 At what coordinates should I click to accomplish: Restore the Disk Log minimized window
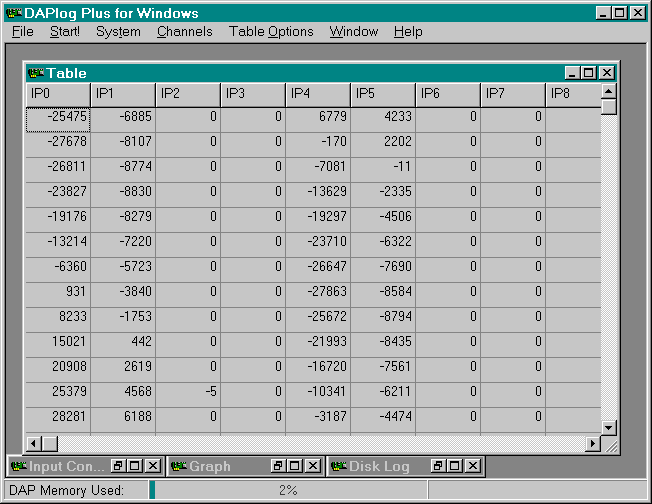pos(438,466)
